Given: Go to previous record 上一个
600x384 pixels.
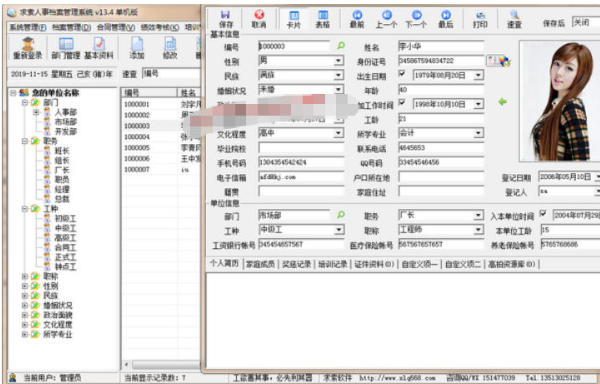Looking at the screenshot, I should pyautogui.click(x=386, y=19).
